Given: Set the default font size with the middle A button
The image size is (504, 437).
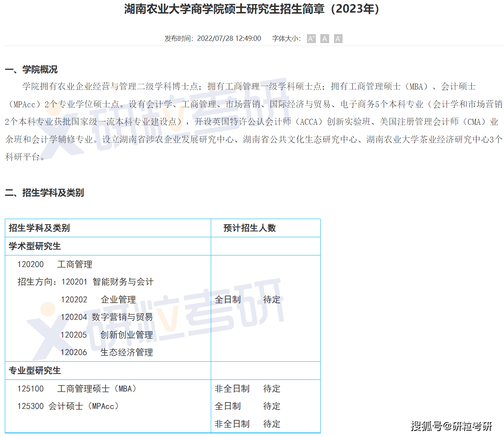Looking at the screenshot, I should (x=324, y=39).
